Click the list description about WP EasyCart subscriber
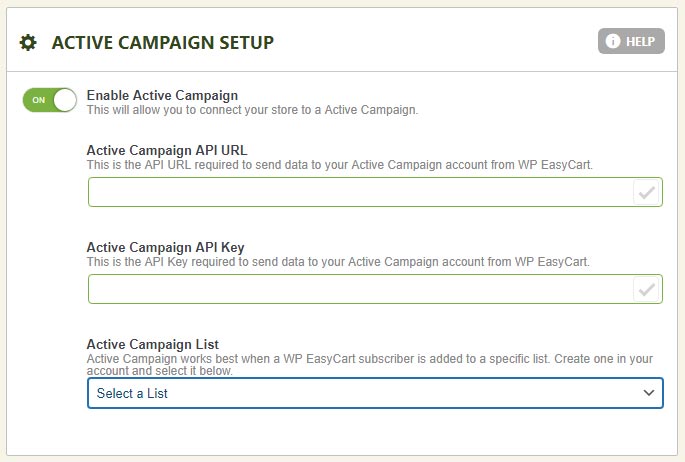This screenshot has width=685, height=462. pos(370,364)
